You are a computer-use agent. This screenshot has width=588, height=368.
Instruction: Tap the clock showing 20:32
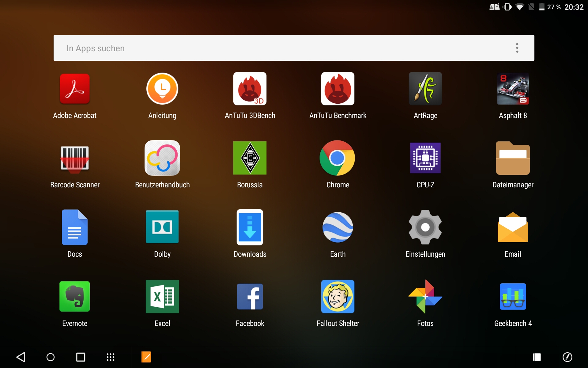pyautogui.click(x=574, y=7)
